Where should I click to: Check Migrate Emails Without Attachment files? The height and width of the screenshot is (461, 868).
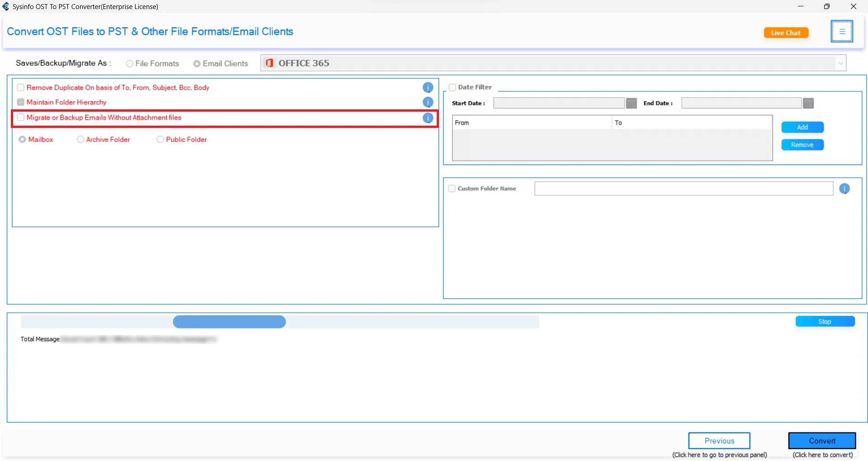[21, 118]
